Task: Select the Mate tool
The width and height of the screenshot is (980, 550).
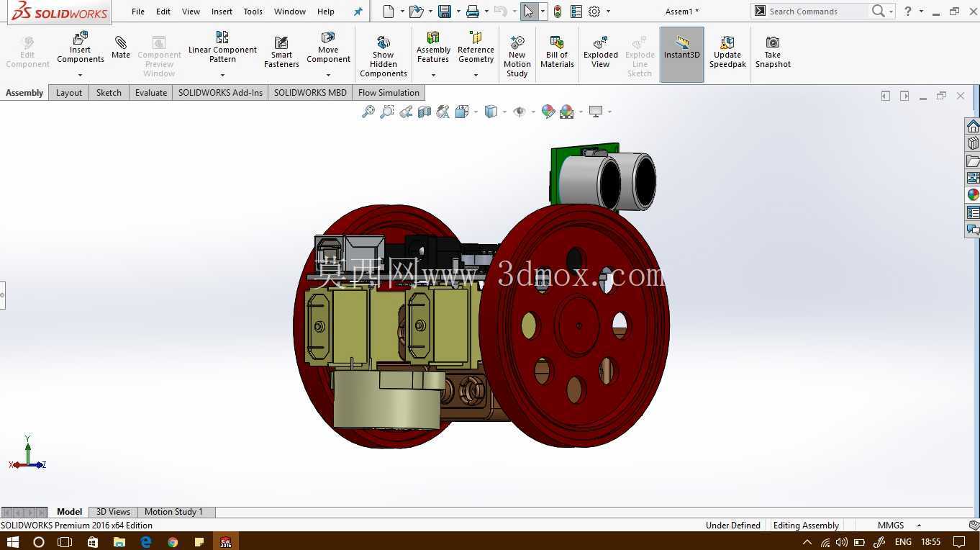Action: 121,47
